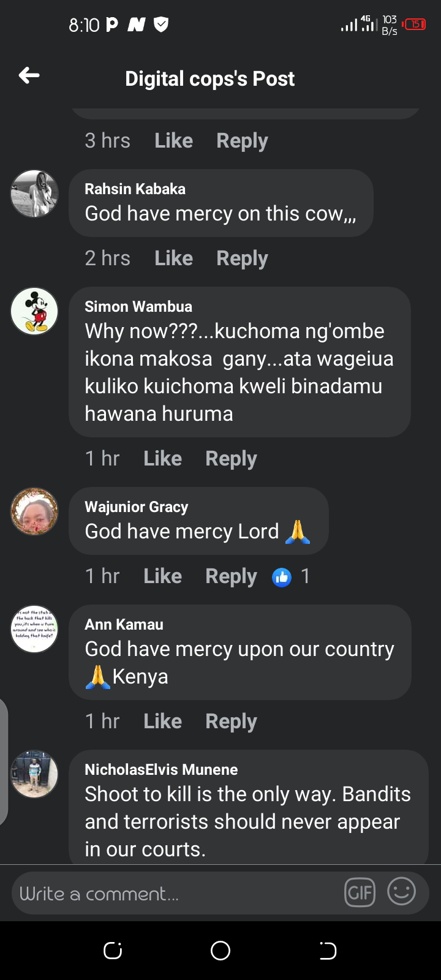Open the emoji smiley picker
The width and height of the screenshot is (441, 980).
coord(402,892)
